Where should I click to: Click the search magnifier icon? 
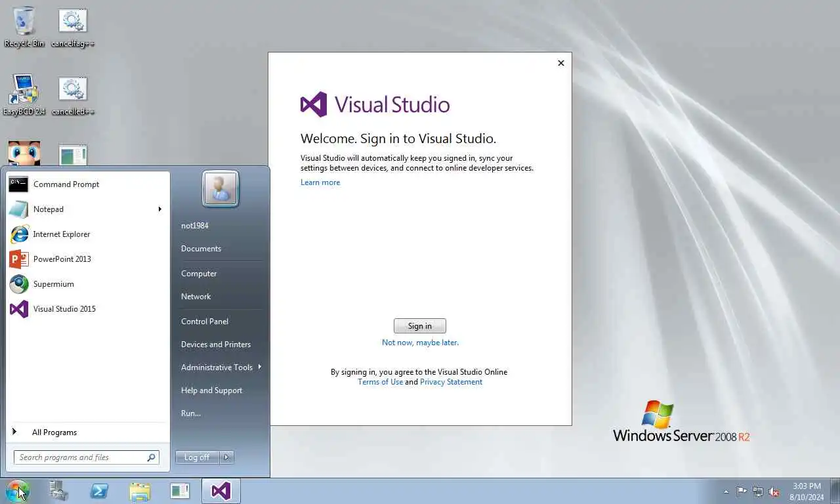tap(152, 457)
